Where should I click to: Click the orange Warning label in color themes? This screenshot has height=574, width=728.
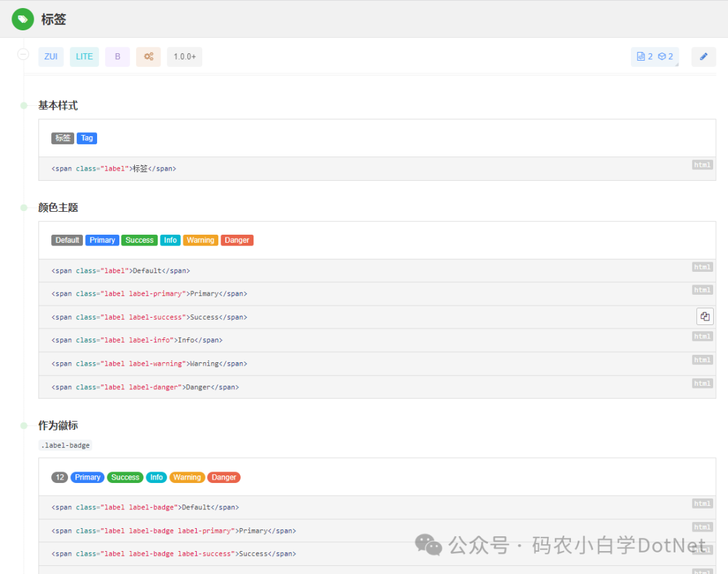[x=200, y=240]
